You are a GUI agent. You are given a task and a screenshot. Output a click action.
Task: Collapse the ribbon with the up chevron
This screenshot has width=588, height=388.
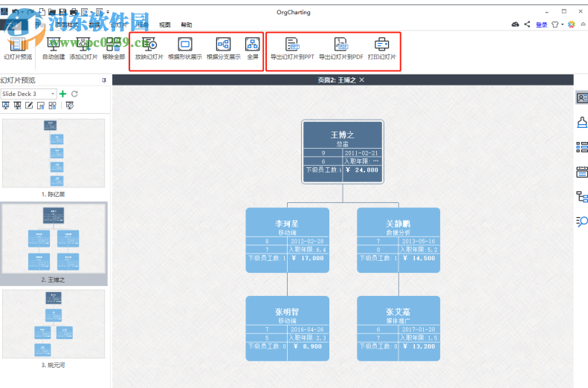pyautogui.click(x=583, y=25)
